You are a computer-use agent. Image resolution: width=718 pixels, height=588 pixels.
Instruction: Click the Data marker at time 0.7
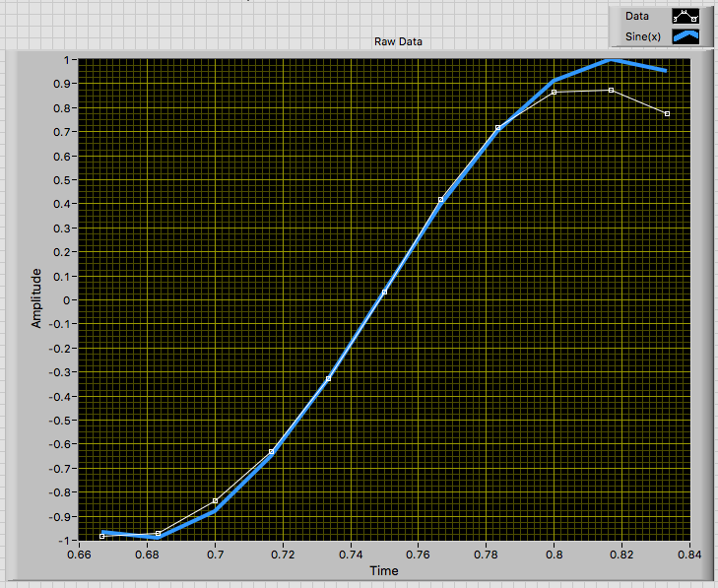pyautogui.click(x=215, y=501)
